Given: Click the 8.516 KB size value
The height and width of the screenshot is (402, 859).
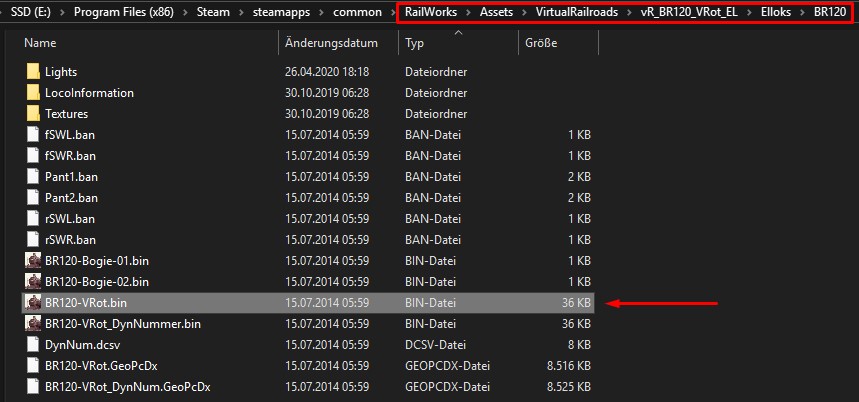Looking at the screenshot, I should pyautogui.click(x=569, y=366).
